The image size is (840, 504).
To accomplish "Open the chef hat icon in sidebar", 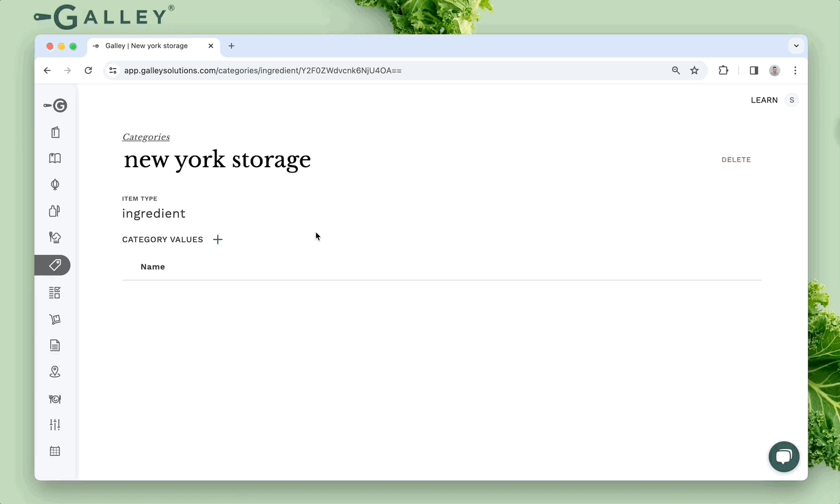I will click(x=55, y=238).
